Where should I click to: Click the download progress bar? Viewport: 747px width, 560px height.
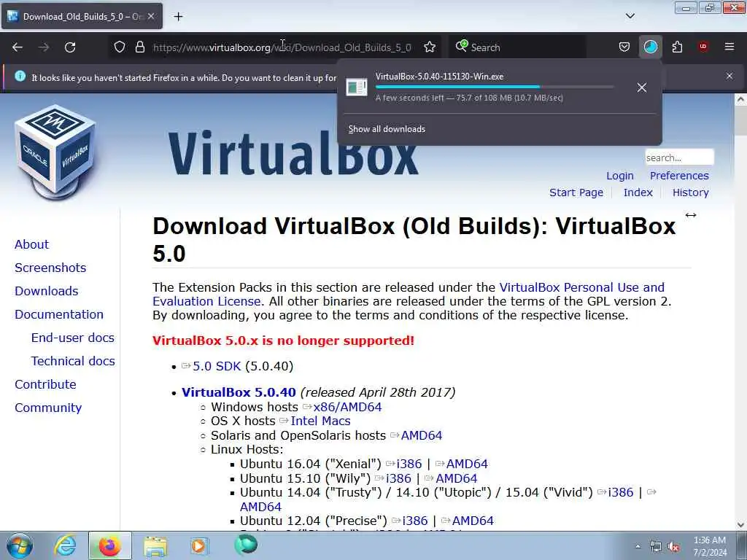pyautogui.click(x=495, y=87)
